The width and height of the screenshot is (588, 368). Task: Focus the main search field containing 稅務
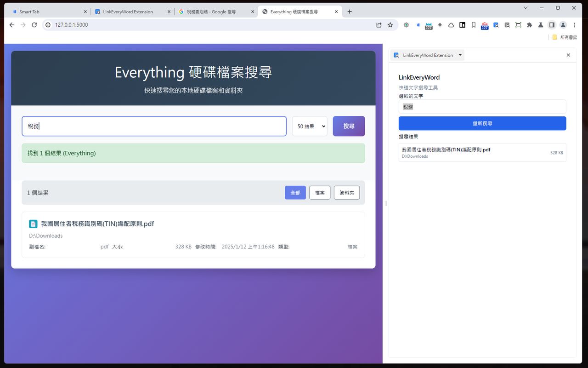(154, 126)
